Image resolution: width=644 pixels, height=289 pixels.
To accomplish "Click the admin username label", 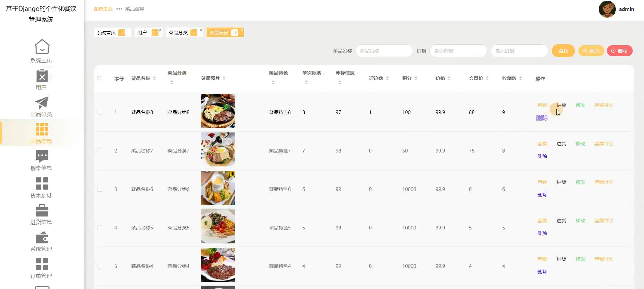I will click(x=626, y=9).
